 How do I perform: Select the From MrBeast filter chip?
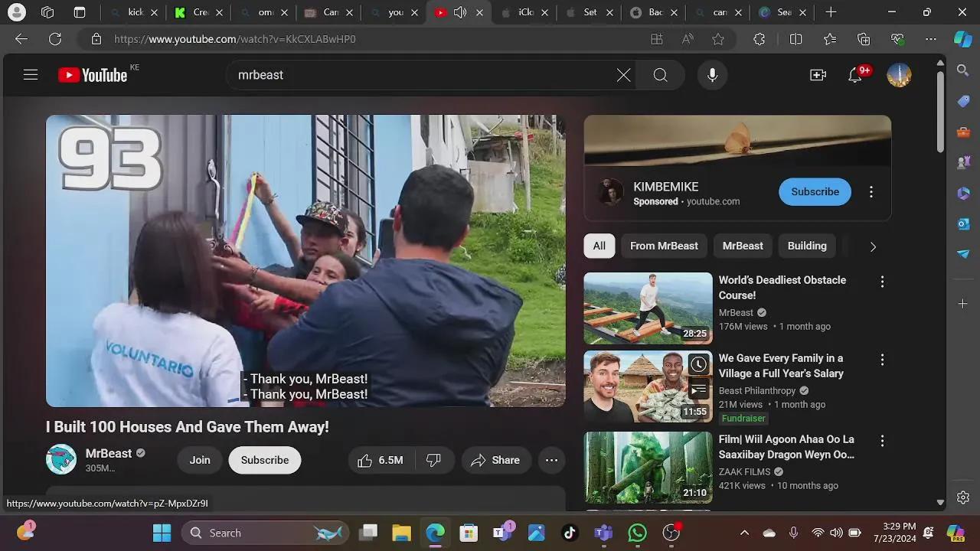(x=664, y=246)
